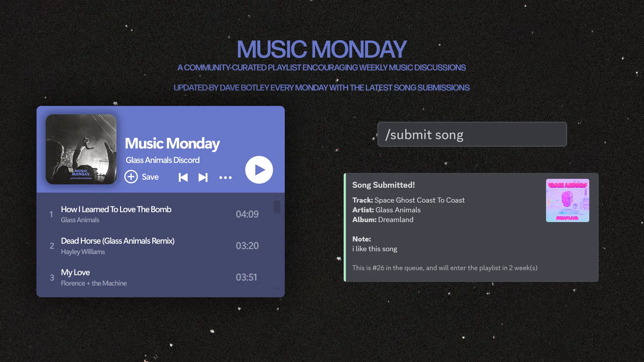Viewport: 644px width, 362px height.
Task: Click the Save label in the player
Action: [x=150, y=177]
